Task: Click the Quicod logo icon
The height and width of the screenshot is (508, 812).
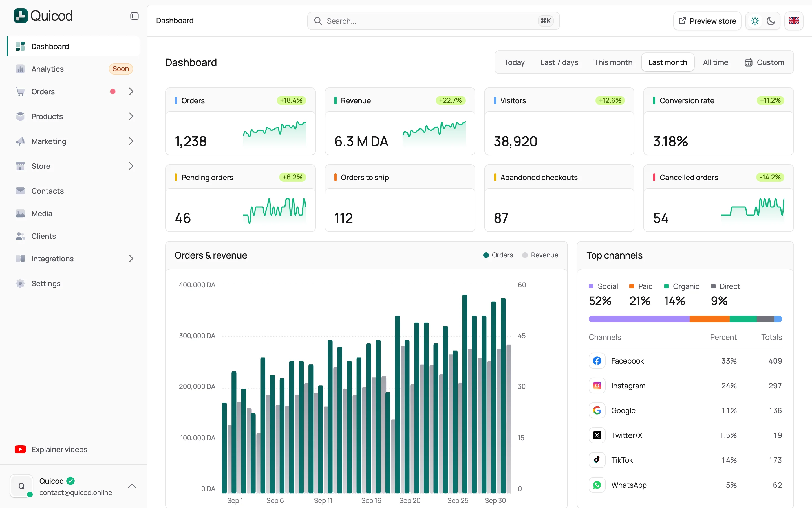Action: click(21, 16)
